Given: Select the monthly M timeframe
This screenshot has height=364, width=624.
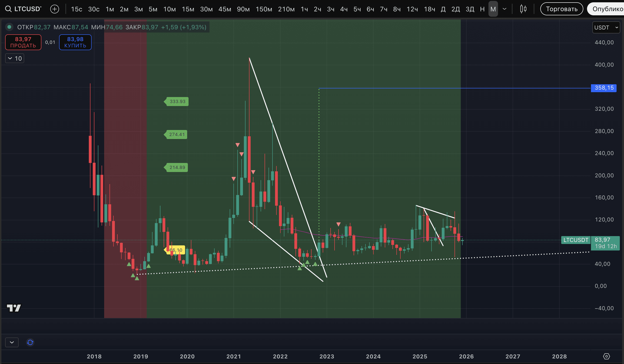Looking at the screenshot, I should coord(493,9).
